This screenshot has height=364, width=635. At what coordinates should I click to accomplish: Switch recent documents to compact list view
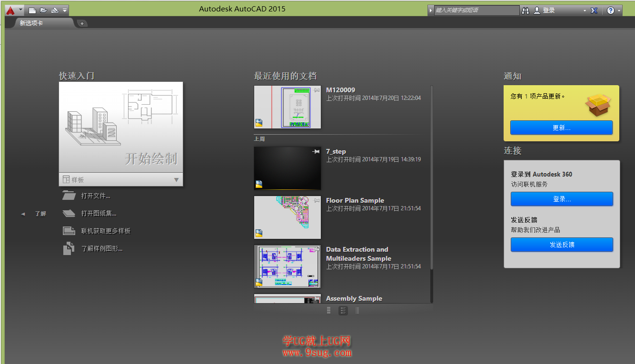point(357,311)
